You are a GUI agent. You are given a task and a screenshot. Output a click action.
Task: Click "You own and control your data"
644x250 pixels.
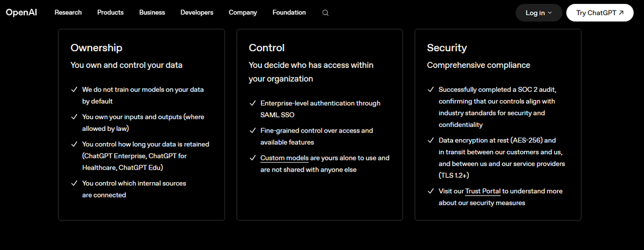(126, 65)
